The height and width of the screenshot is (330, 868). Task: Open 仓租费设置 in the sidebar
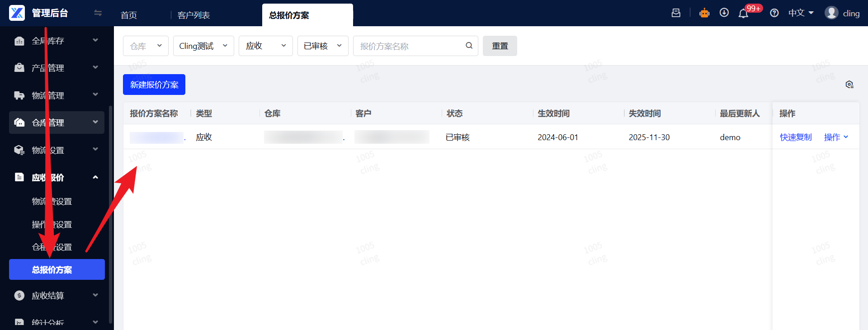[52, 247]
